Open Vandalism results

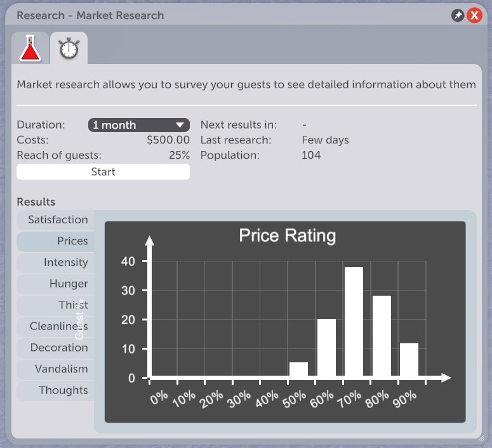point(55,369)
